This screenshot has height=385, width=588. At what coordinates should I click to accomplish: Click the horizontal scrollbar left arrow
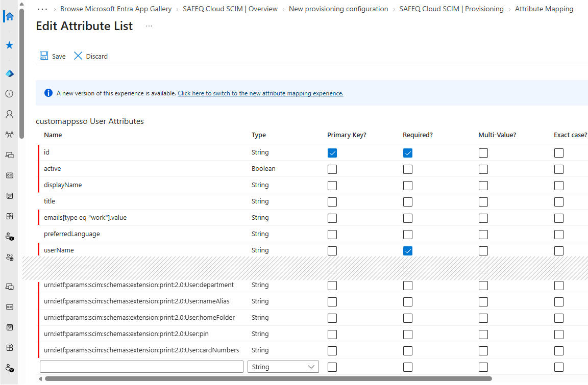(x=40, y=379)
